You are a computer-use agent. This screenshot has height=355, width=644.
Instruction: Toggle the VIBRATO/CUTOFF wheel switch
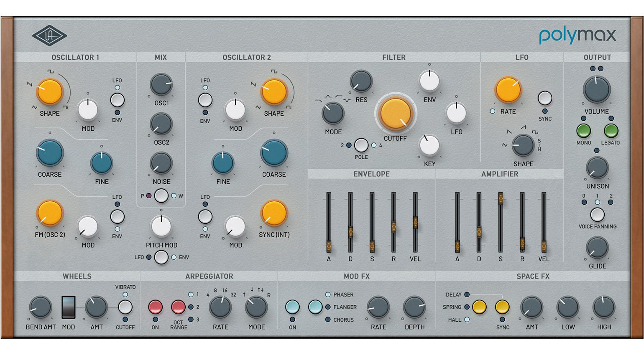pyautogui.click(x=125, y=307)
